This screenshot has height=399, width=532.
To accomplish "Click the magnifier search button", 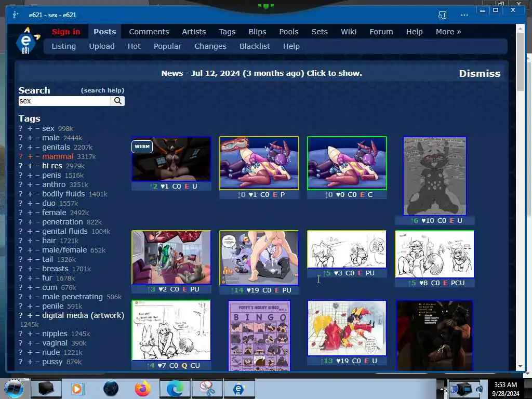I will pos(118,101).
